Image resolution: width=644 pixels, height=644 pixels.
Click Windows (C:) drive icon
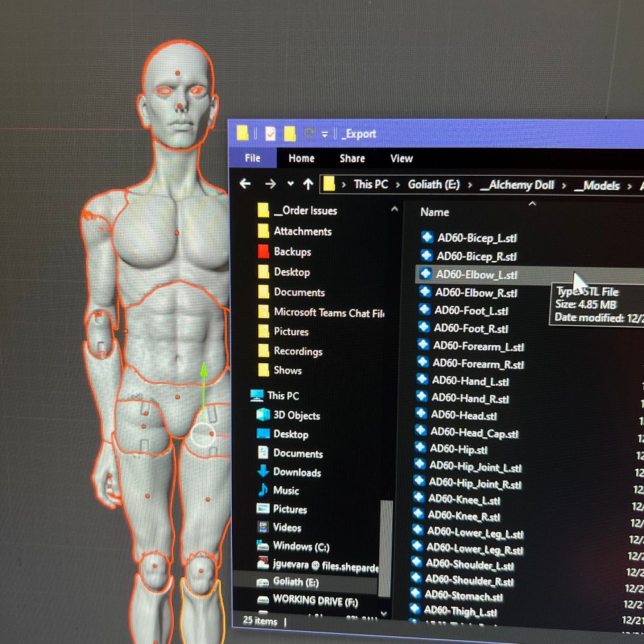point(263,546)
